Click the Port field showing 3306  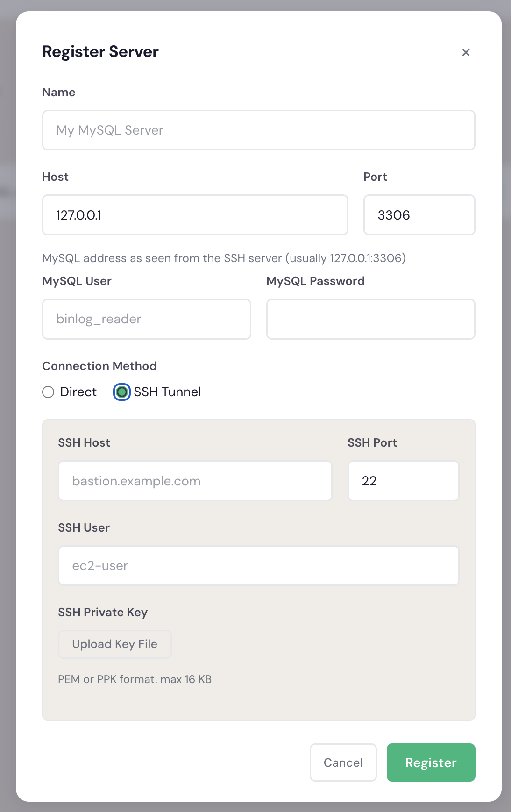pos(419,215)
